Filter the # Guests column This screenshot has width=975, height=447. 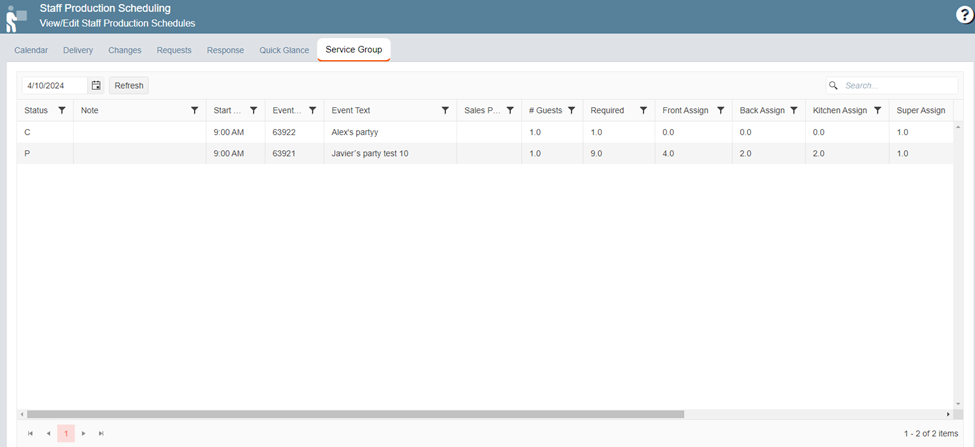coord(571,110)
